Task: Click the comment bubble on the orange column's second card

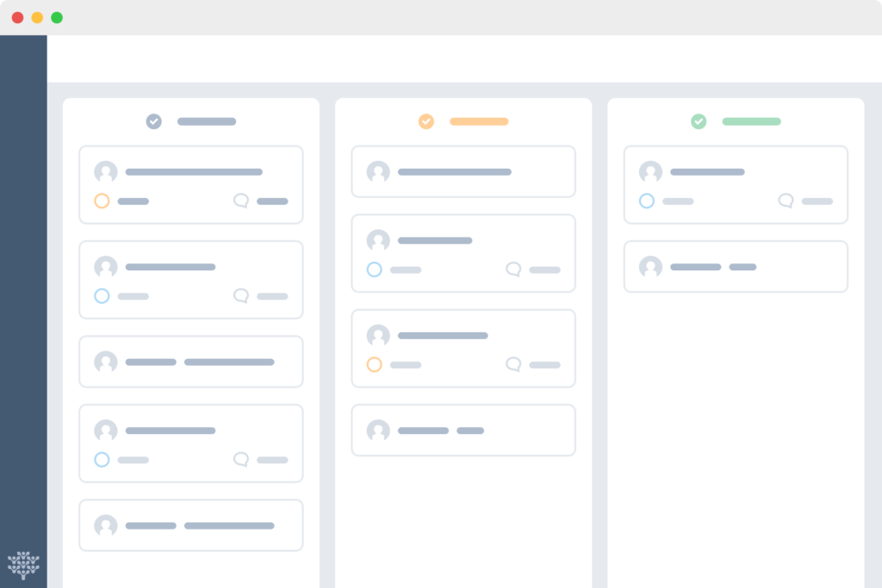Action: [x=513, y=269]
